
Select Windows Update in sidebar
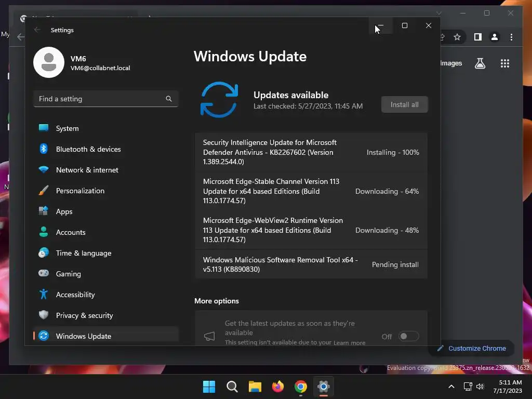tap(105, 336)
